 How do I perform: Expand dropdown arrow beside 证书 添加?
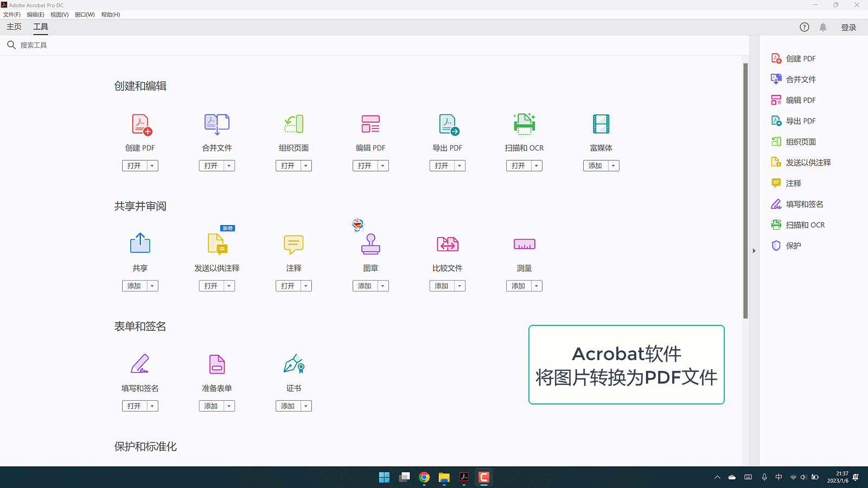(x=306, y=406)
